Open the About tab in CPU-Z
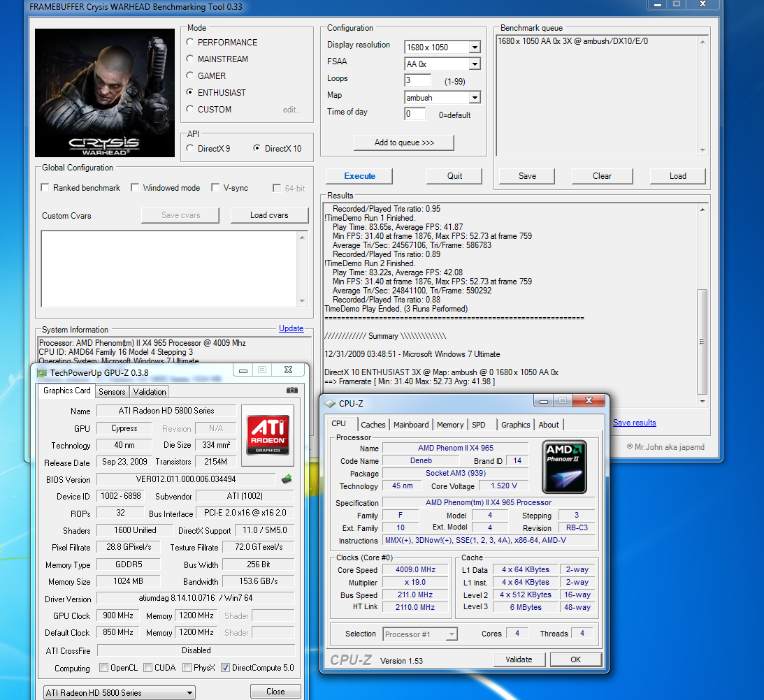 coord(549,425)
